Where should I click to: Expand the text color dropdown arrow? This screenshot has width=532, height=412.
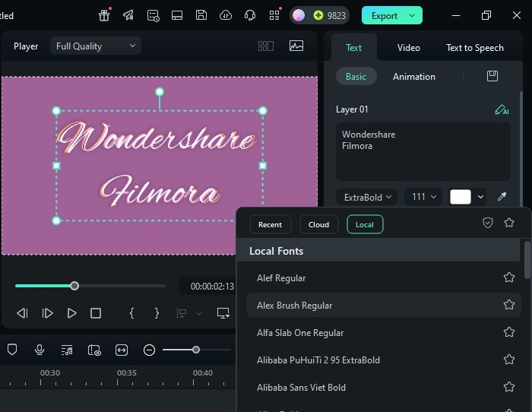pos(480,197)
